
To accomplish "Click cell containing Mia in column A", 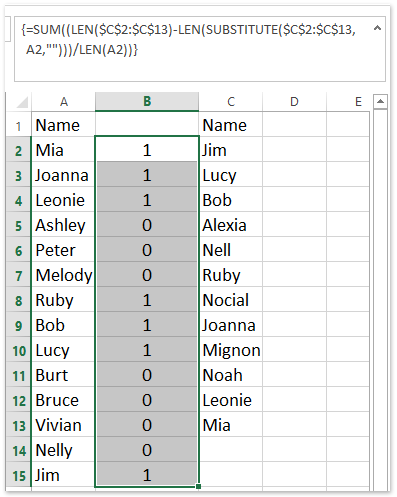I will pos(63,150).
